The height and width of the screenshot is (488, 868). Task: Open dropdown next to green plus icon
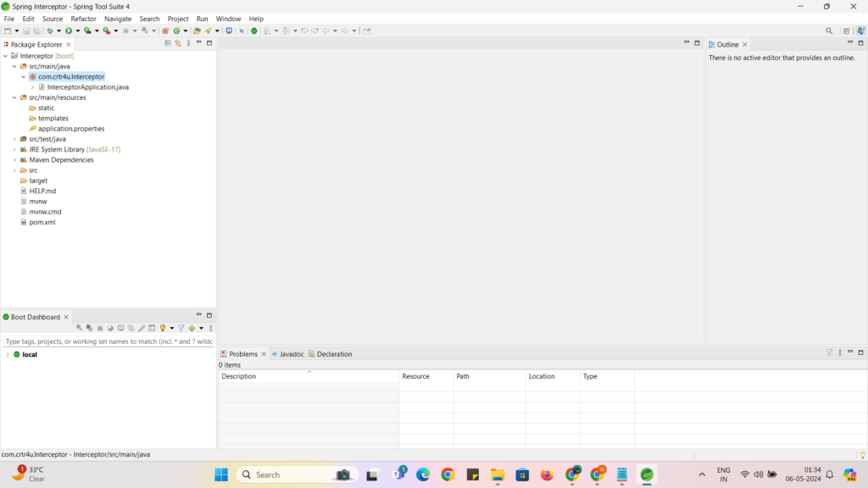click(x=202, y=328)
